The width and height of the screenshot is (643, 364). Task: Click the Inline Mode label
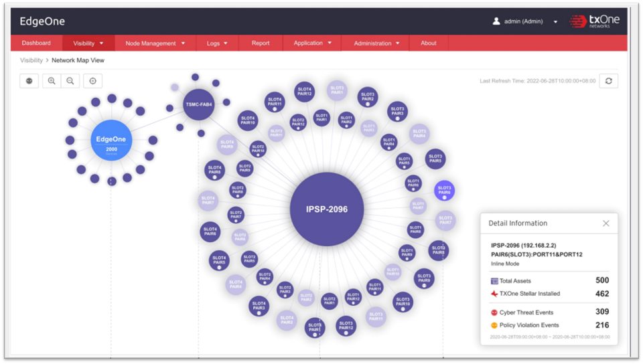point(505,264)
